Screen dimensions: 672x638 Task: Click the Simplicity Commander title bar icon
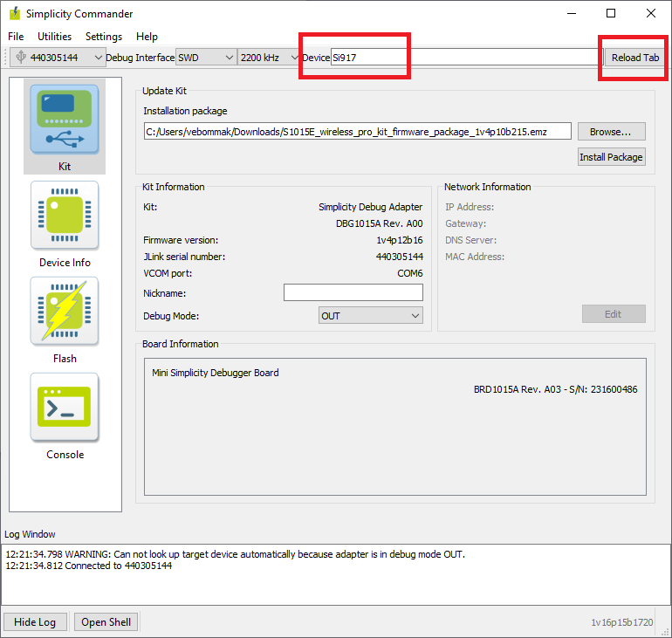click(14, 14)
